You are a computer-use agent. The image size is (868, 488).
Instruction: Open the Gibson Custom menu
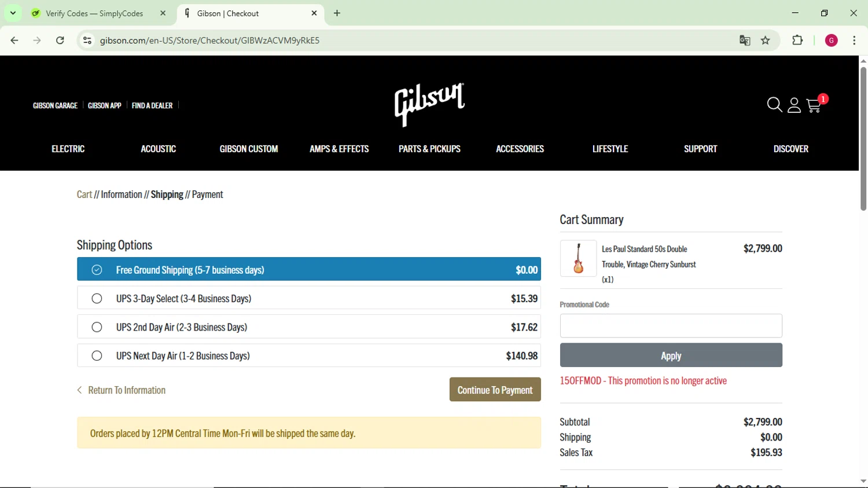coord(249,149)
